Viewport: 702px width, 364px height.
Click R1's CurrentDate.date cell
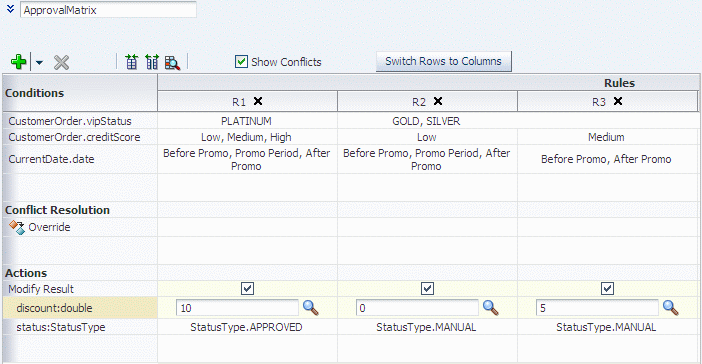247,159
